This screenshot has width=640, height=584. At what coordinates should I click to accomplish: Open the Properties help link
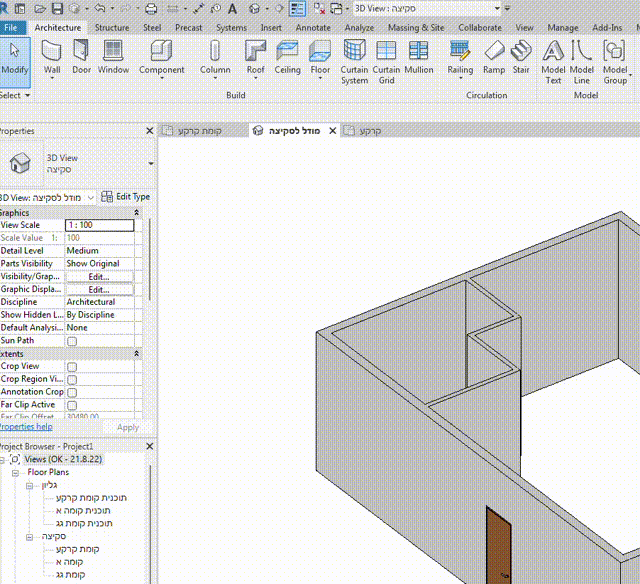tap(25, 427)
